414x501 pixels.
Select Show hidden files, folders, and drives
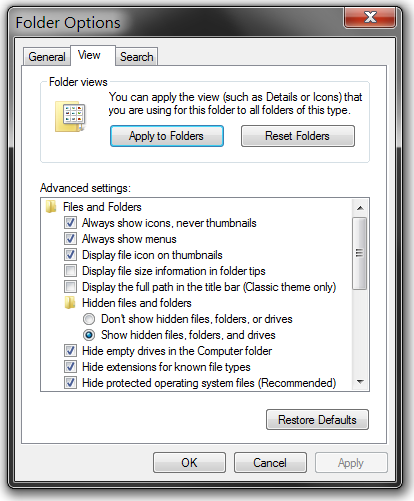tap(89, 335)
